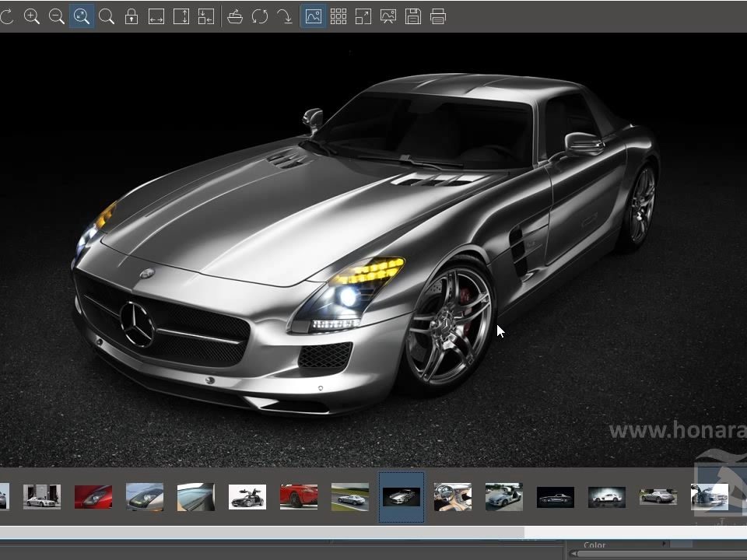Click the printer icon
This screenshot has width=747, height=560.
pyautogui.click(x=438, y=16)
